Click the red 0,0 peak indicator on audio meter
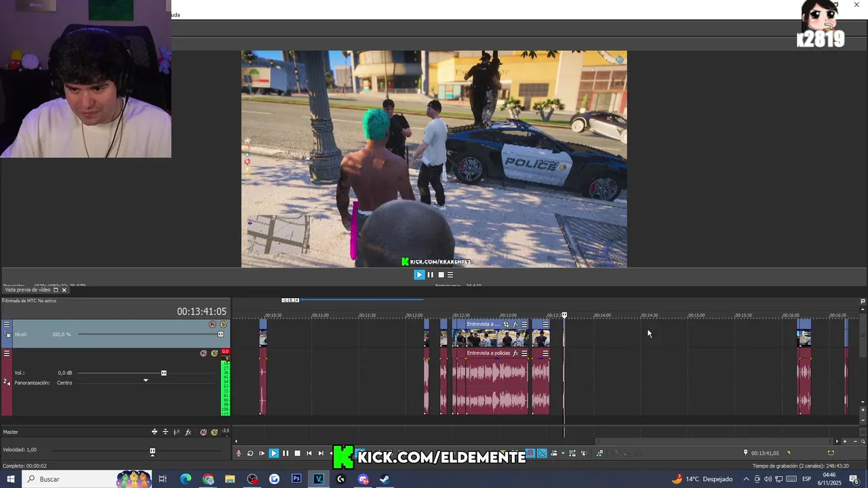868x488 pixels. 225,352
